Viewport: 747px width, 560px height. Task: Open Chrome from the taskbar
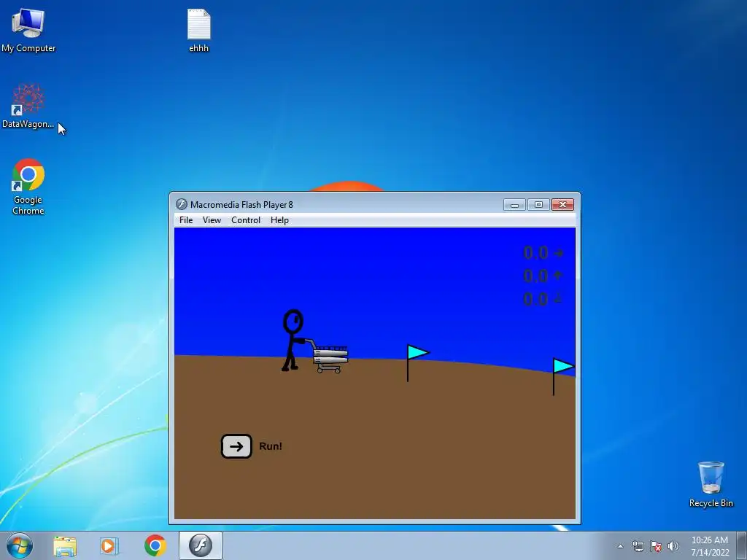point(155,545)
